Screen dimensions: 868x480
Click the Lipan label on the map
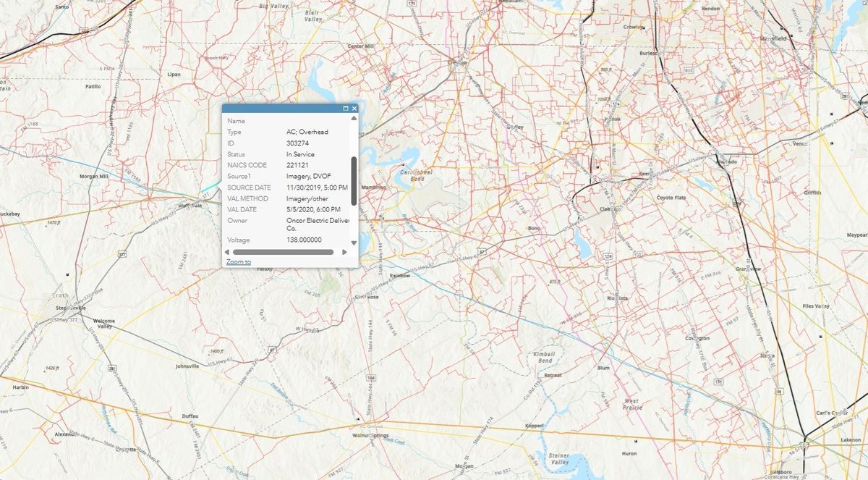[x=173, y=75]
